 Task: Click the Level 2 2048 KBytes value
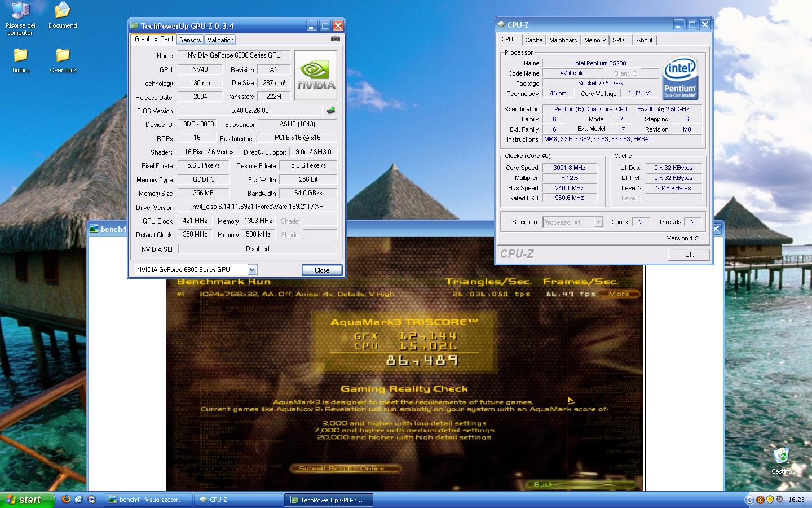(673, 188)
